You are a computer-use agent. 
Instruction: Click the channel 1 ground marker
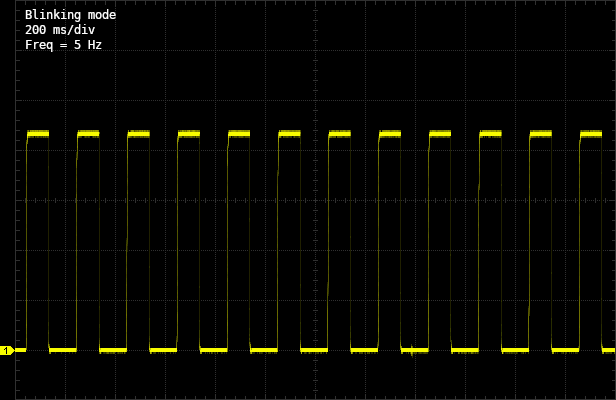point(7,350)
